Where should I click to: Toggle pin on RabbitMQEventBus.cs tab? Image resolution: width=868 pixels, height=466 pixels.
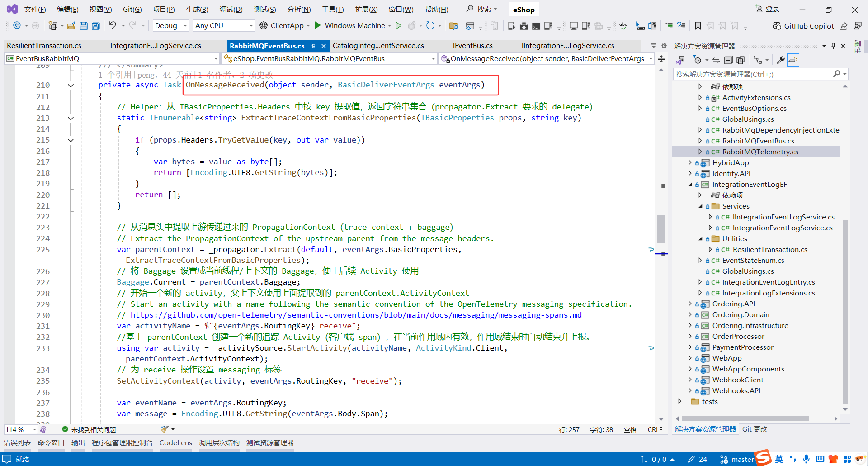(x=313, y=46)
